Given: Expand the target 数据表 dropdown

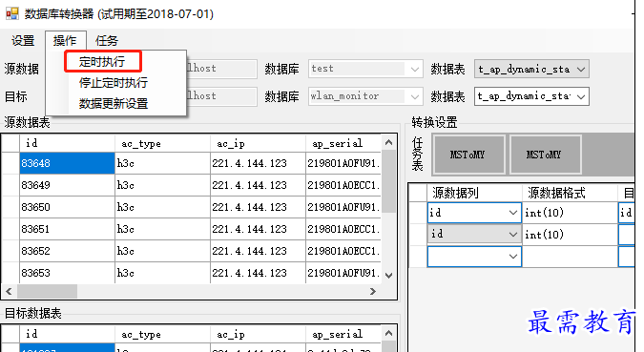Looking at the screenshot, I should click(x=581, y=96).
